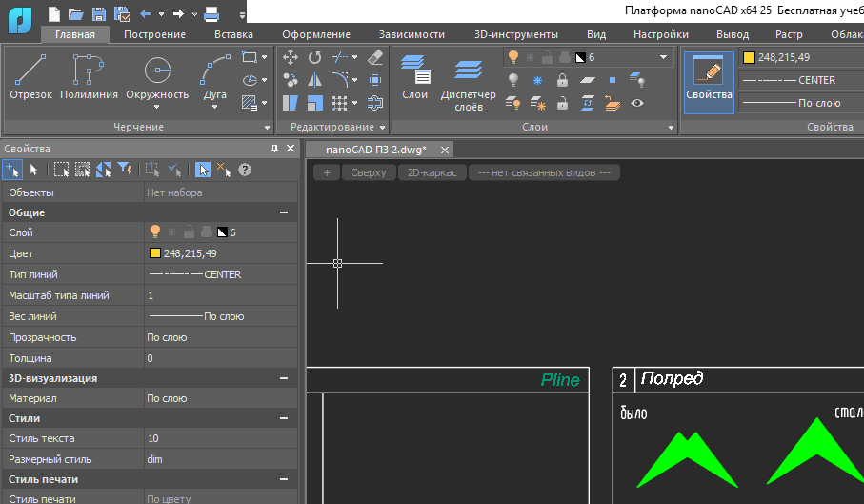Viewport: 864px width, 504px height.
Task: Switch to the Оформление tab
Action: point(316,34)
